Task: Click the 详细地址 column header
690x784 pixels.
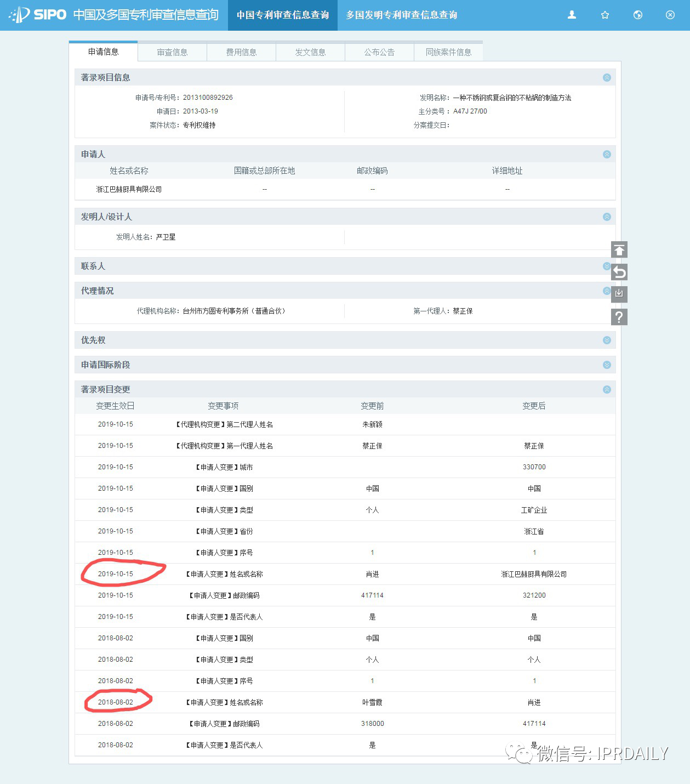Action: pos(507,171)
